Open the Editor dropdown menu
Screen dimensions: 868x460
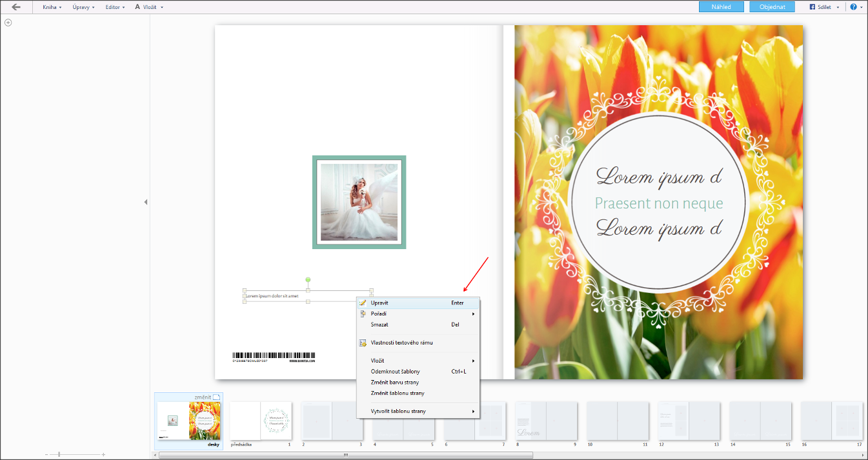[x=116, y=7]
